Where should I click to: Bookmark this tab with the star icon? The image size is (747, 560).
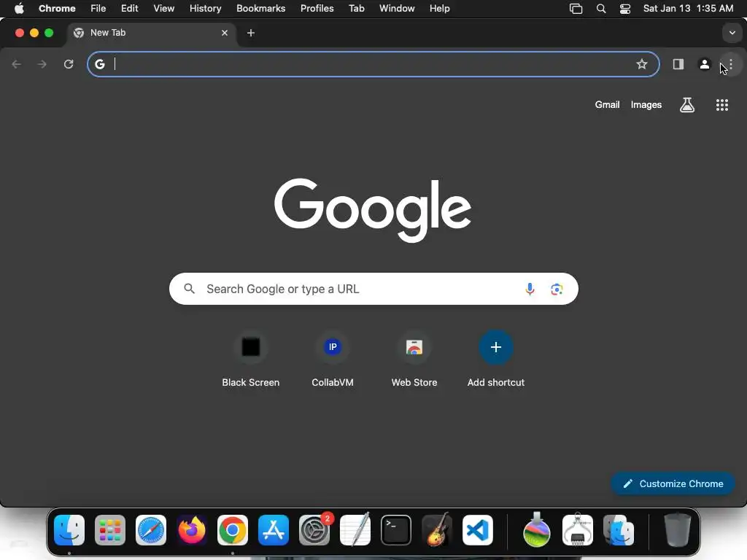point(642,64)
